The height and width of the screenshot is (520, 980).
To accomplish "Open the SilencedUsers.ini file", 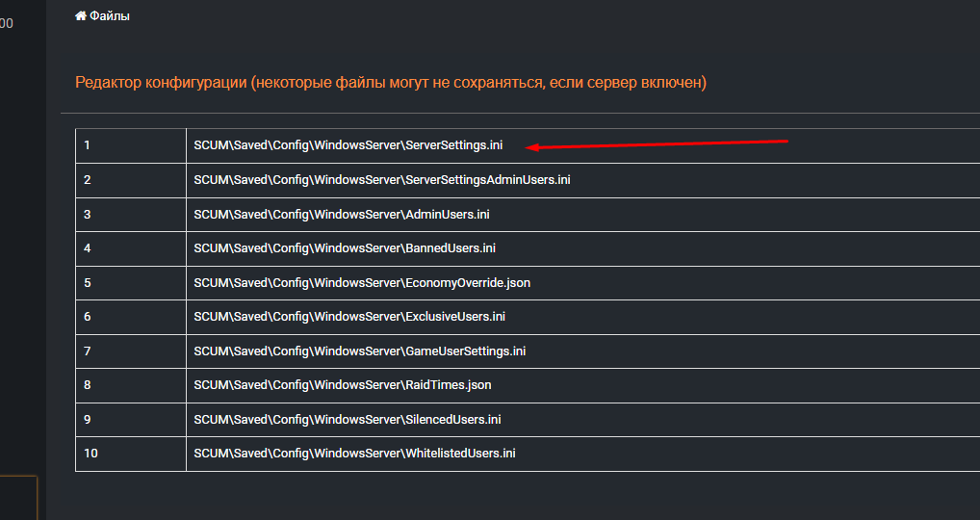I will 348,420.
